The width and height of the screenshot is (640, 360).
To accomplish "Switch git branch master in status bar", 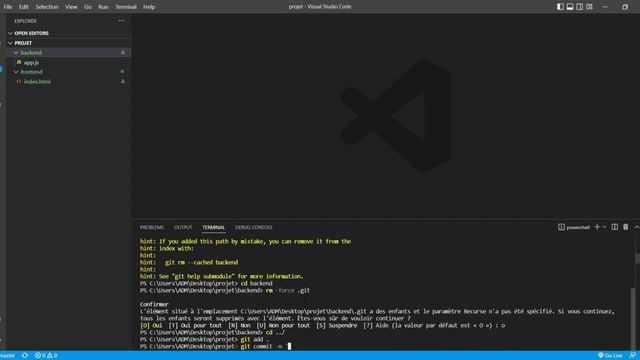I will tap(7, 356).
